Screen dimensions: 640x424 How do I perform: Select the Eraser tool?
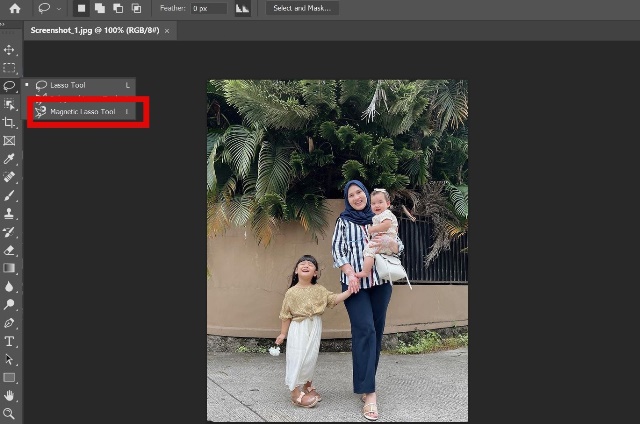9,250
